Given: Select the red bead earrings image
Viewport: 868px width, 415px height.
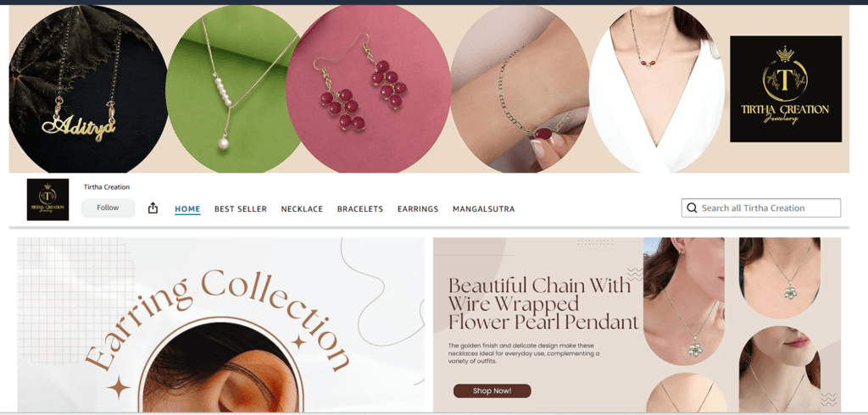Looking at the screenshot, I should (369, 89).
